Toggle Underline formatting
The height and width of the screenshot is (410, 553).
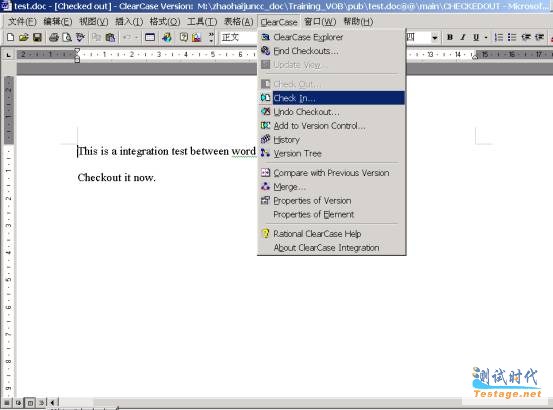(476, 37)
